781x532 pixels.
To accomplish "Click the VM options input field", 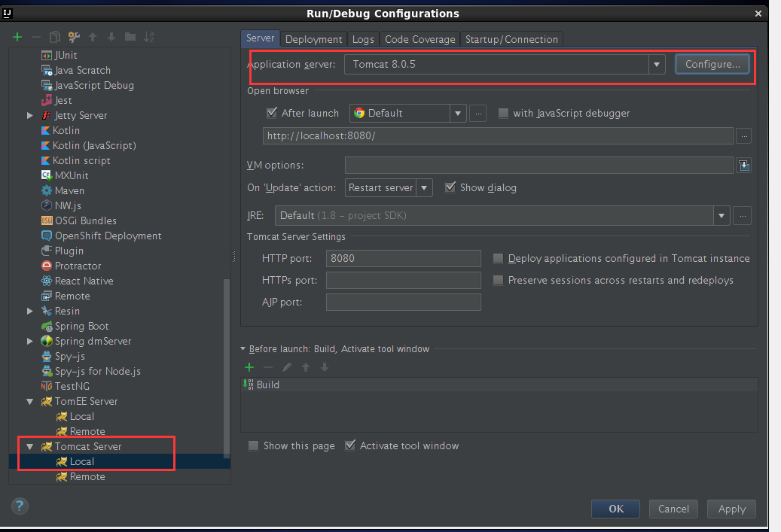I will pyautogui.click(x=539, y=166).
